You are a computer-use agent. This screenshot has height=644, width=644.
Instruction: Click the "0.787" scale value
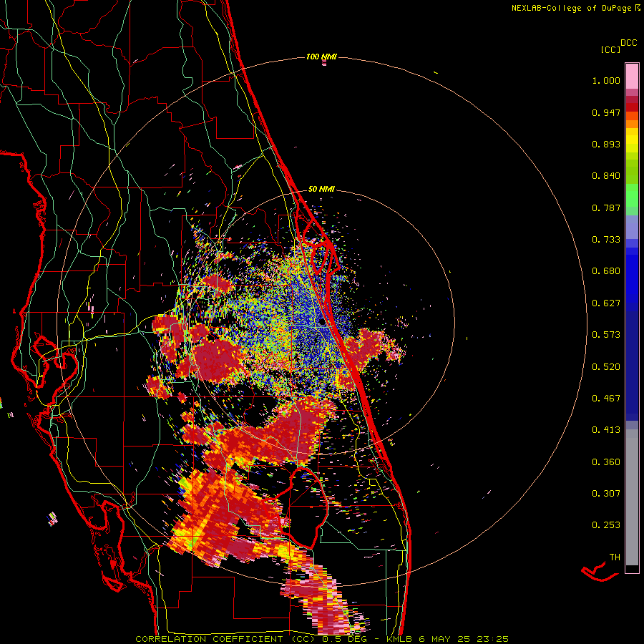pos(606,208)
